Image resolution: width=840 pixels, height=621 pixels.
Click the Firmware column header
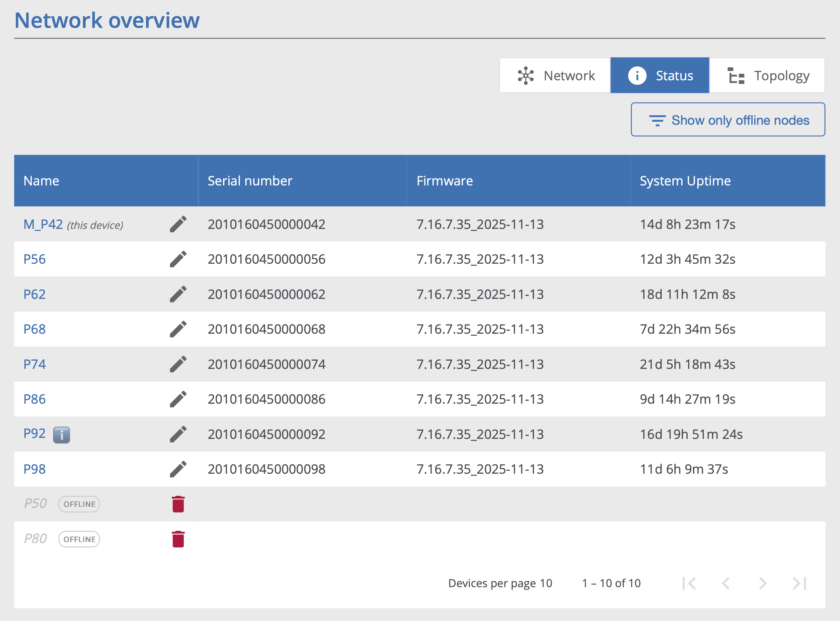(518, 180)
